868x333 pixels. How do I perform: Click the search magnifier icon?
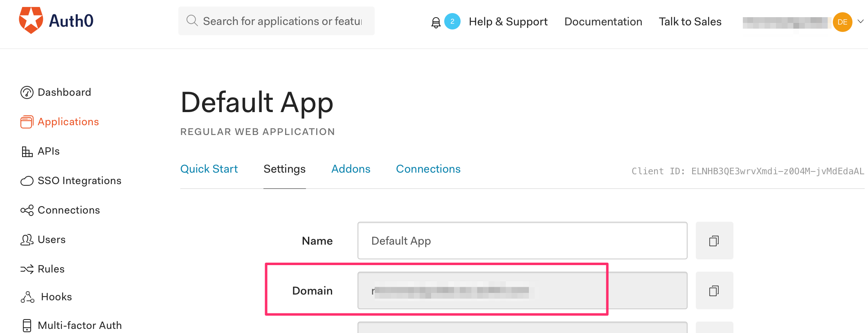192,20
